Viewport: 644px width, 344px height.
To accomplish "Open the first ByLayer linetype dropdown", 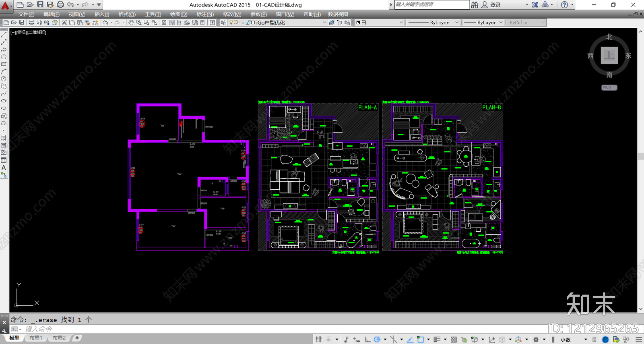I will point(433,23).
